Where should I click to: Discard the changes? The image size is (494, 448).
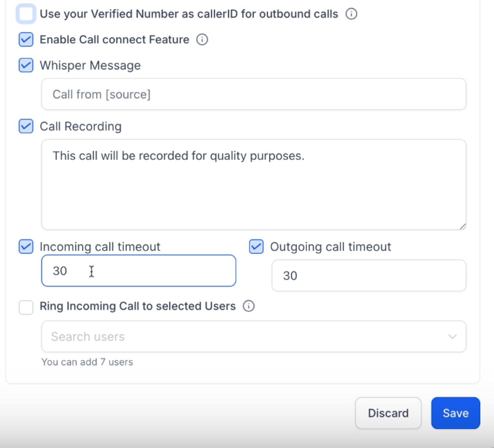388,413
